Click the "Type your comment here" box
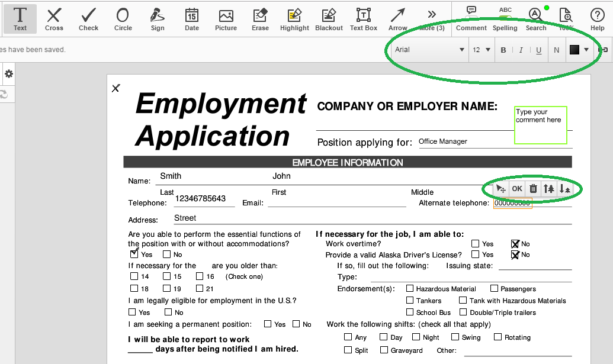613x364 pixels. pos(540,125)
